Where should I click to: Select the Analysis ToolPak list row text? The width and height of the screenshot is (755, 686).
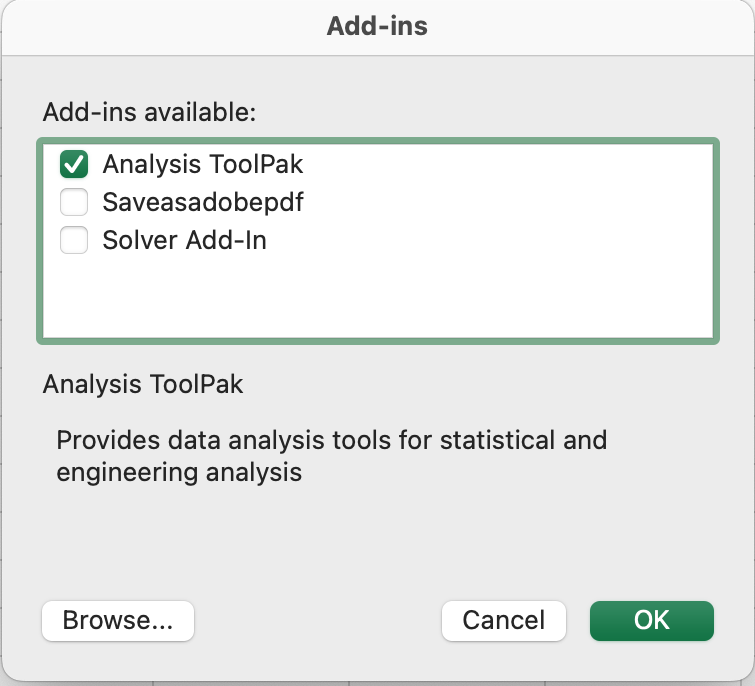point(203,164)
